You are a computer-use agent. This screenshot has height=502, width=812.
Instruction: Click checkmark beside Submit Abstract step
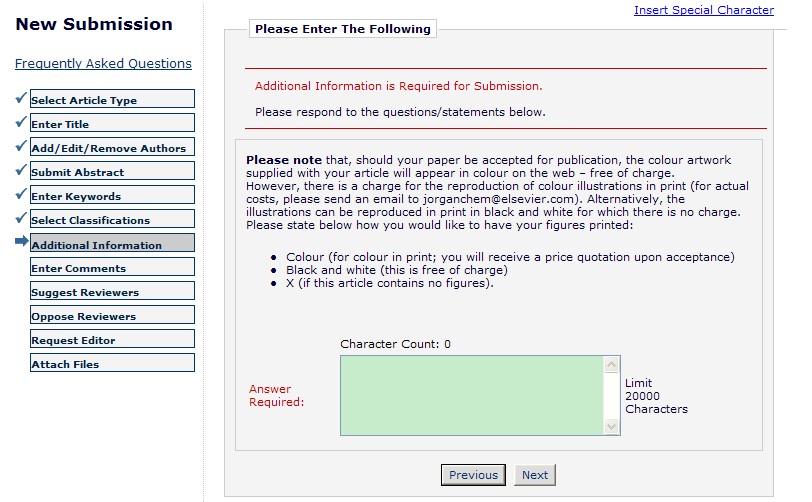pyautogui.click(x=20, y=170)
